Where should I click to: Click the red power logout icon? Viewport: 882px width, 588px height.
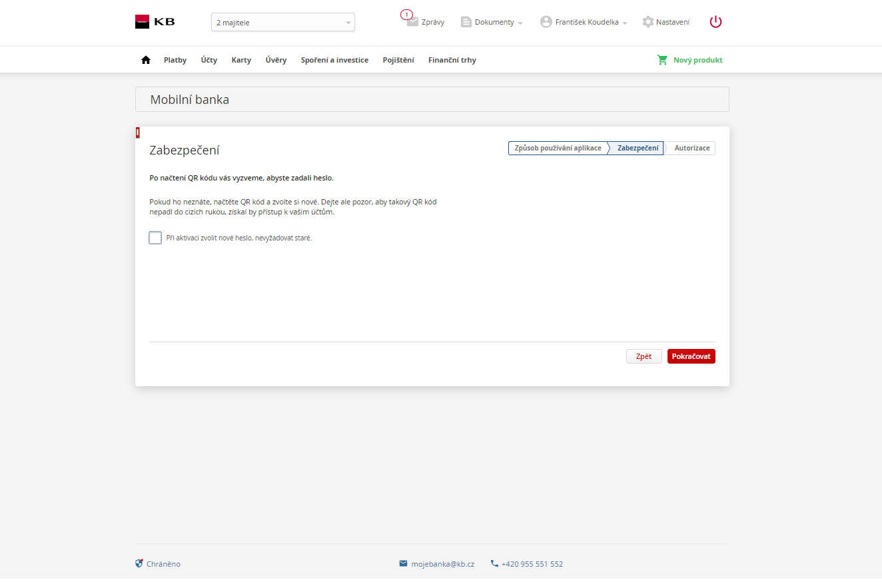pyautogui.click(x=715, y=22)
